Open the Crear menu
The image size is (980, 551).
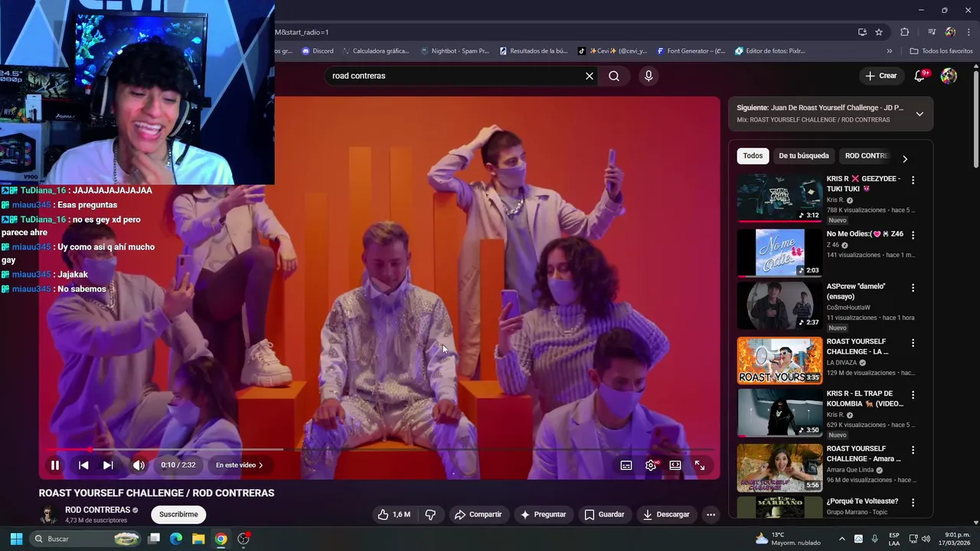881,76
